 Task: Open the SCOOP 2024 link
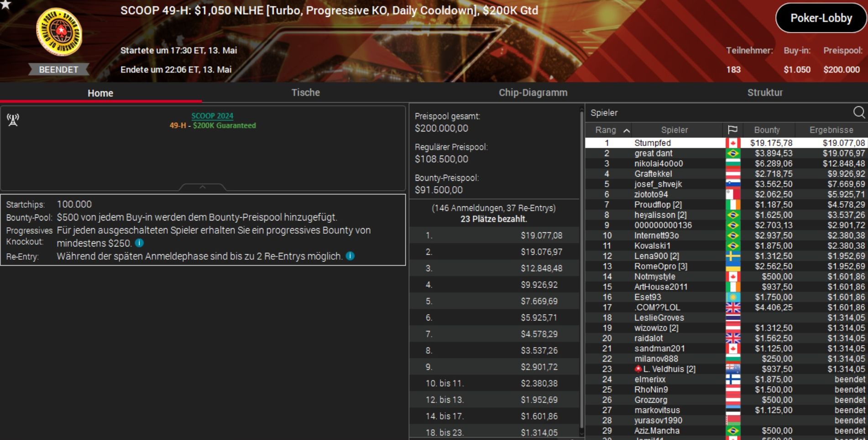point(212,116)
